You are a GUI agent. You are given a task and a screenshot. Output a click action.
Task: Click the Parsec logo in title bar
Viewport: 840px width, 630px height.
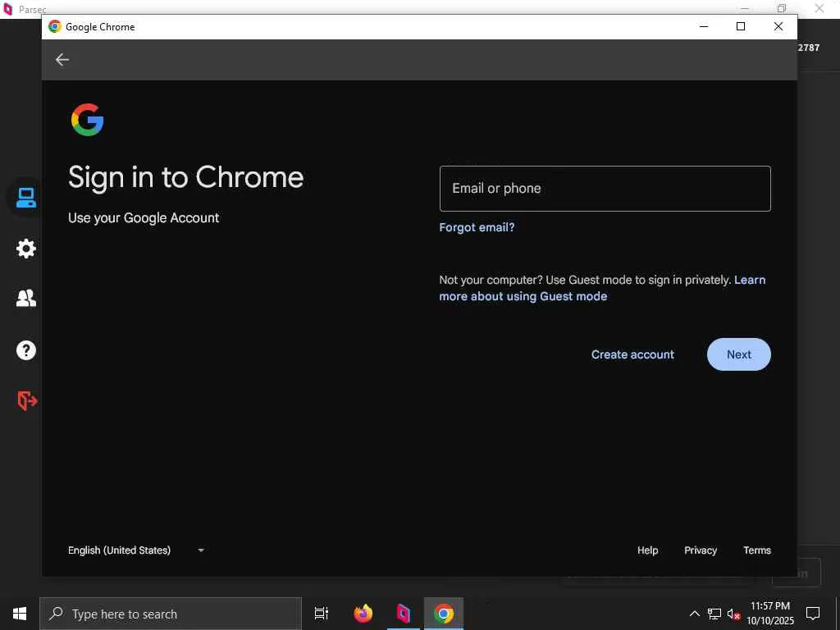point(8,9)
